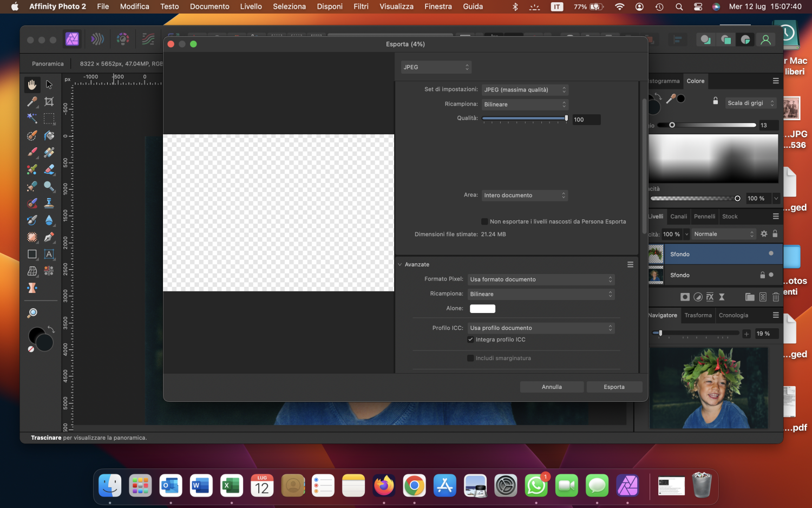
Task: Open the JPEG file format dropdown
Action: (436, 67)
